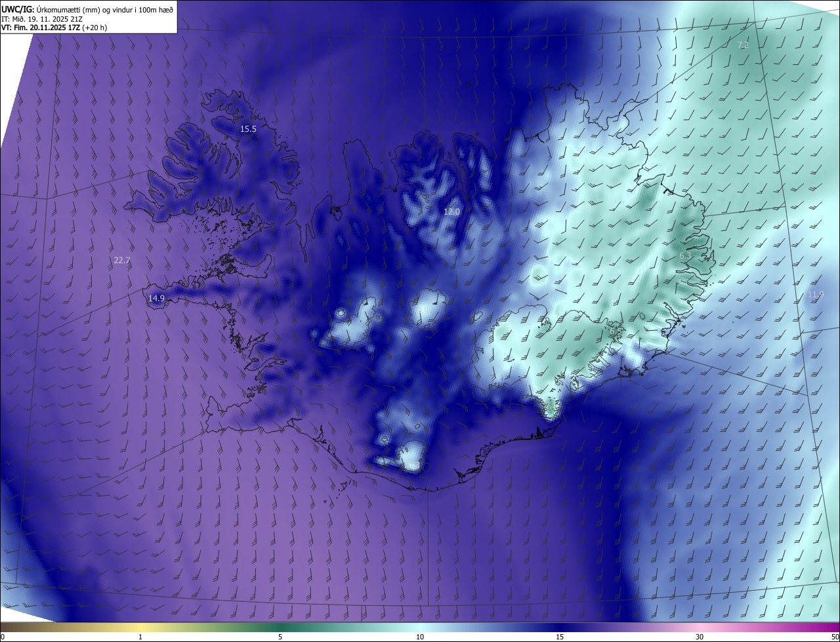Click the 50 tick on the color scale
This screenshot has height=642, width=840.
[835, 637]
